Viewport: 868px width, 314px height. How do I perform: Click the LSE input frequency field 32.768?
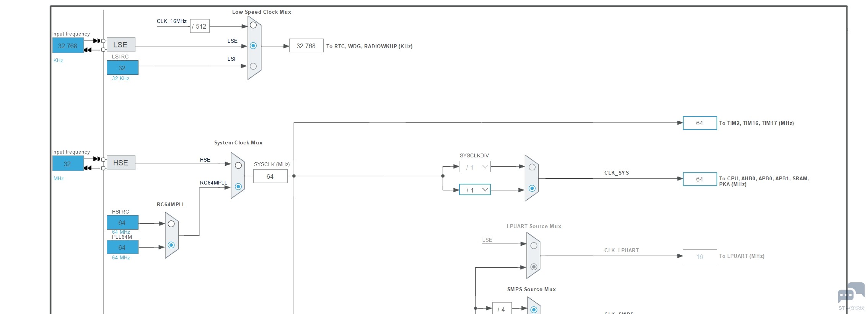(68, 46)
